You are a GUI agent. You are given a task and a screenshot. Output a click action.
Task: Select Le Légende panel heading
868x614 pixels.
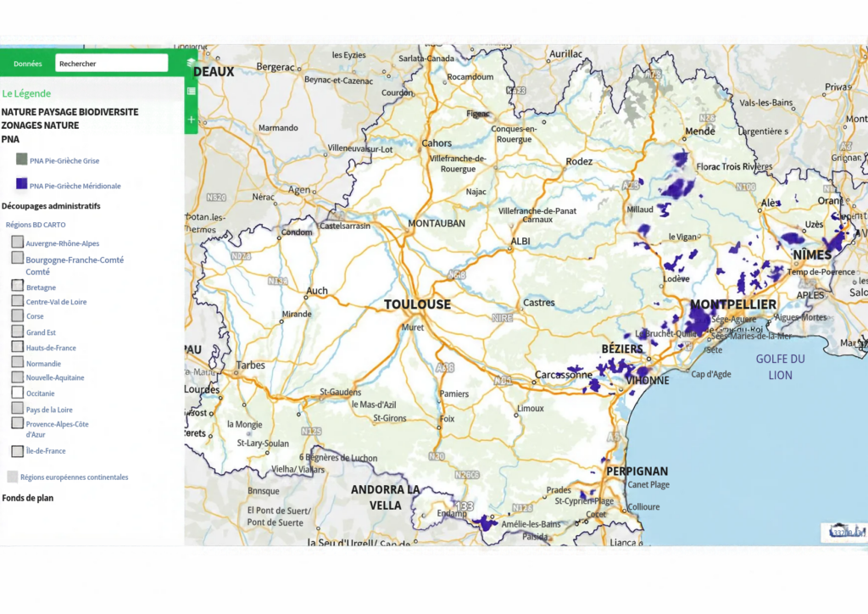(x=26, y=93)
